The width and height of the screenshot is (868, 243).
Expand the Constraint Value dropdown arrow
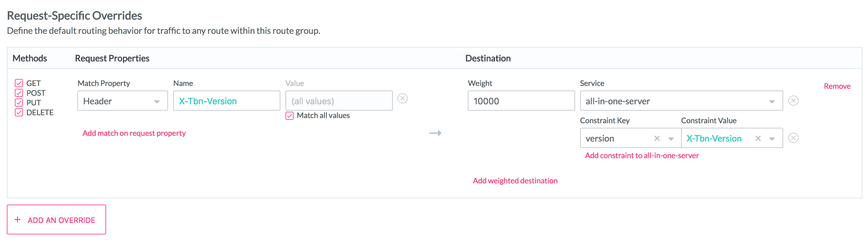[772, 138]
